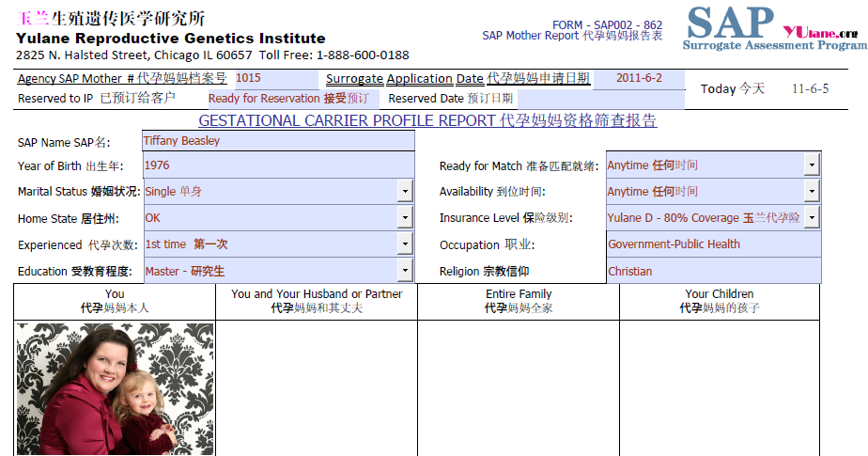This screenshot has width=868, height=456.
Task: Click the 'OK' home state value
Action: [152, 218]
